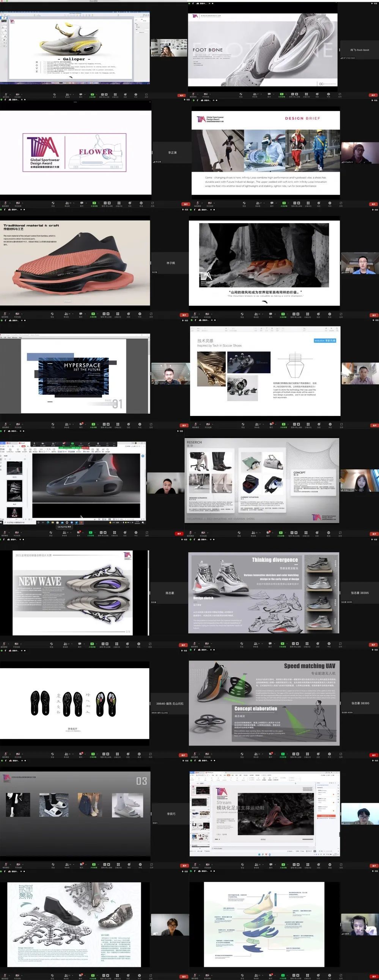This screenshot has height=980, width=379.
Task: Toggle camera video below insole design slide
Action: (x=17, y=753)
